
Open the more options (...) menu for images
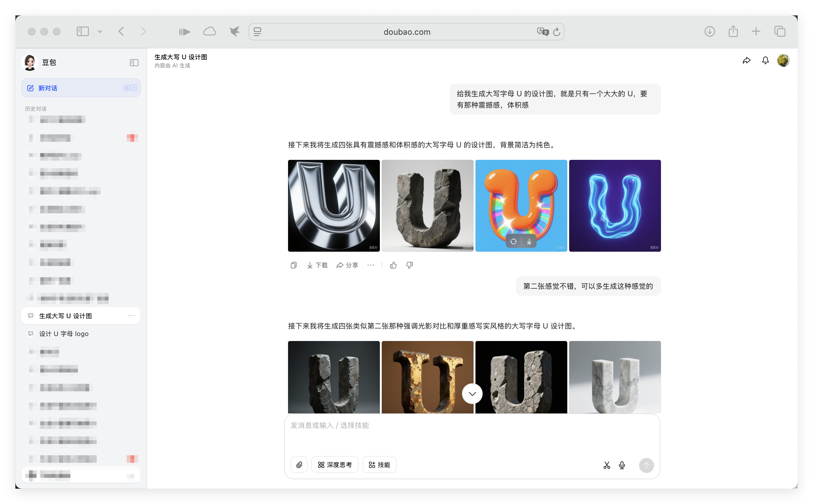tap(371, 265)
